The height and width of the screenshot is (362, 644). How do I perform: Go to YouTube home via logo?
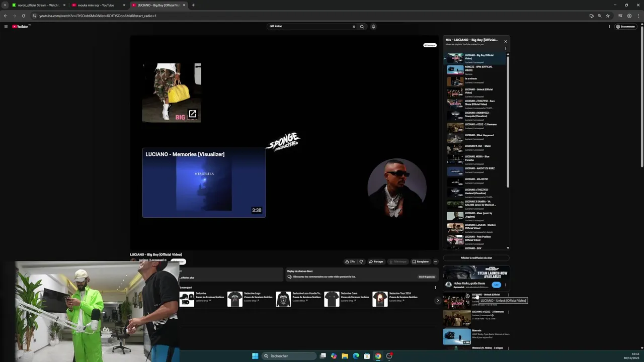coord(21,27)
